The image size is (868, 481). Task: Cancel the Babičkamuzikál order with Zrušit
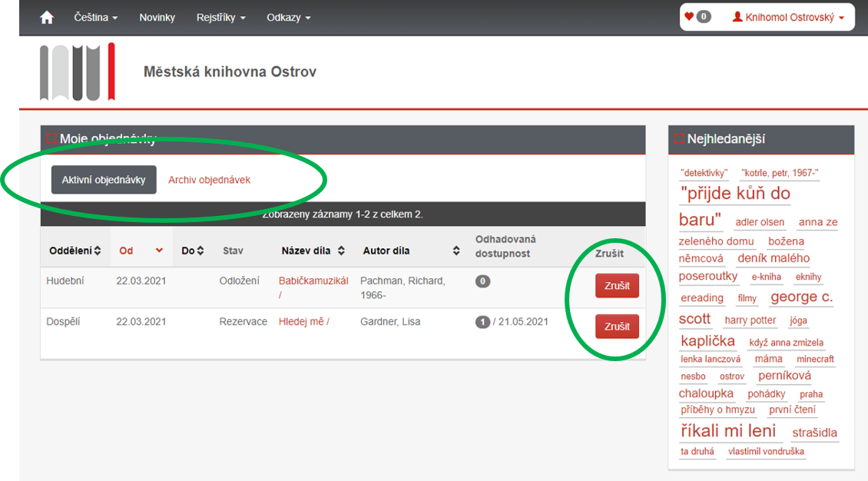coord(617,286)
